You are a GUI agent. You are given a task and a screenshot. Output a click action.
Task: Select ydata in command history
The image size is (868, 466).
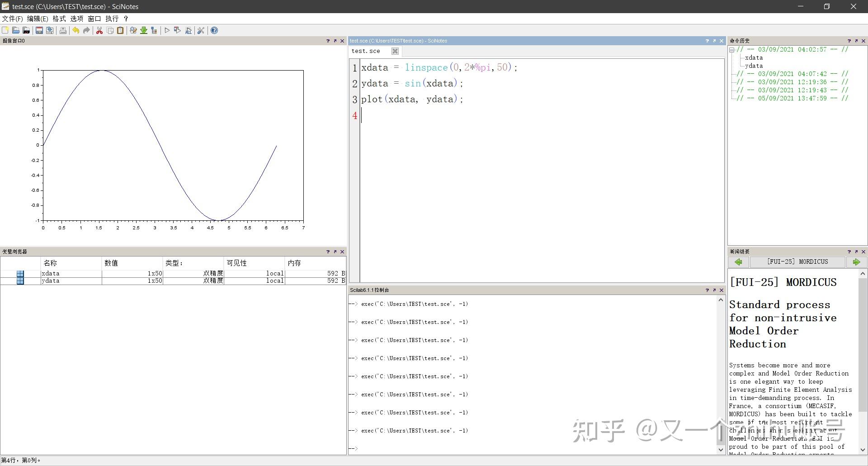pyautogui.click(x=754, y=66)
